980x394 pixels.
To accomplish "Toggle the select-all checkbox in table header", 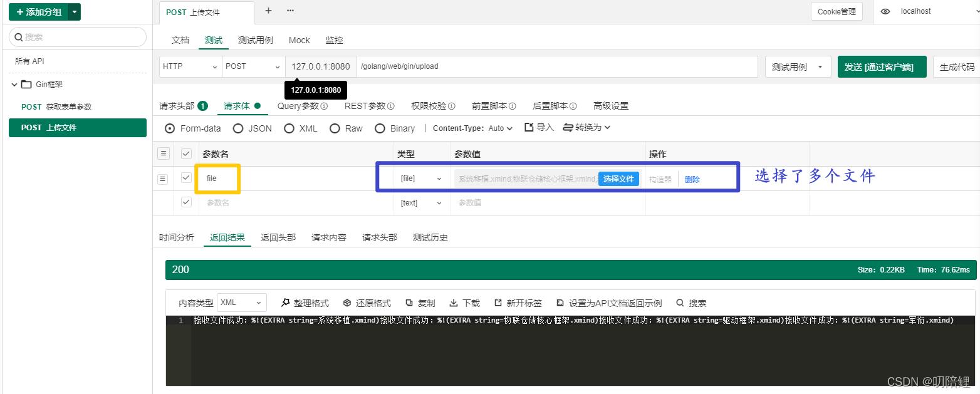I will (186, 153).
